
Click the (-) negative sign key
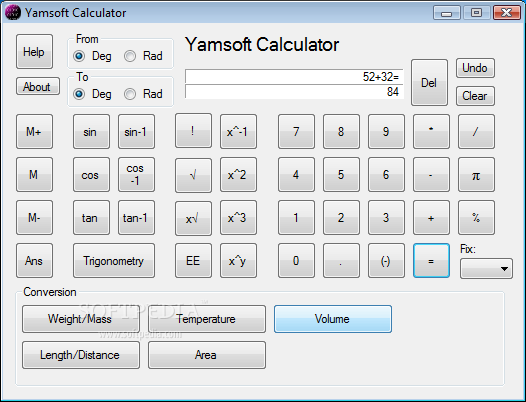pos(386,261)
